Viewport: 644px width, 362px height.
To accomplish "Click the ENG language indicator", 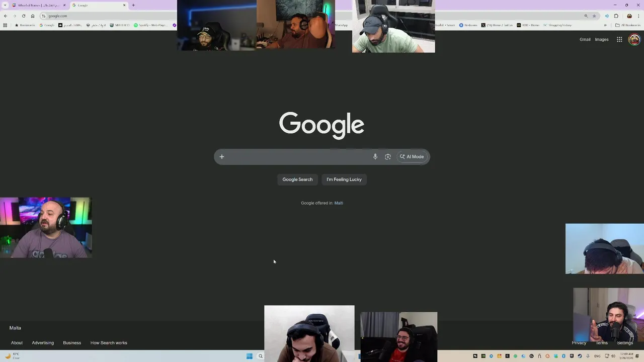I will (597, 356).
